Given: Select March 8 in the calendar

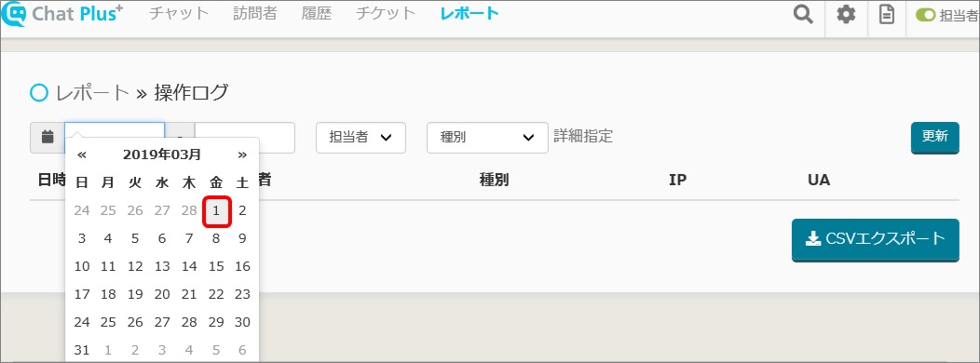Looking at the screenshot, I should (216, 238).
